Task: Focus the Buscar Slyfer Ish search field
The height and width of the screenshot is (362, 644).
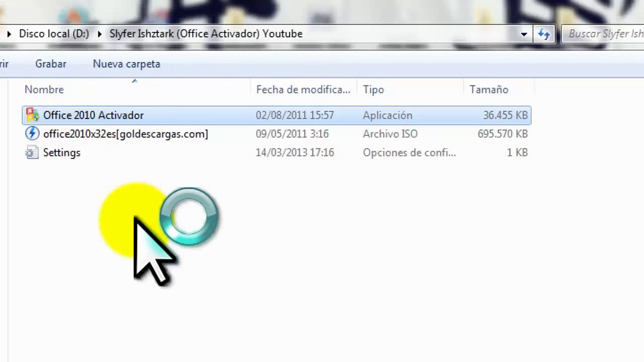Action: pyautogui.click(x=603, y=34)
